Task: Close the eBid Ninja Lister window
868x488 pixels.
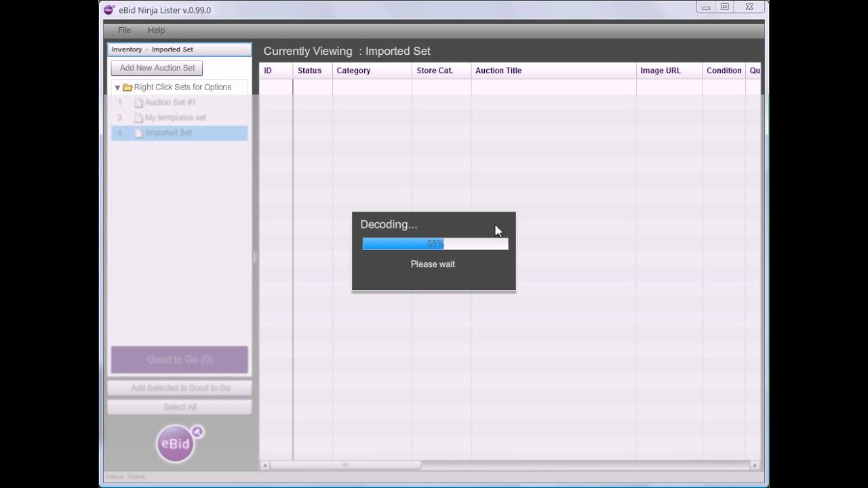Action: 749,7
